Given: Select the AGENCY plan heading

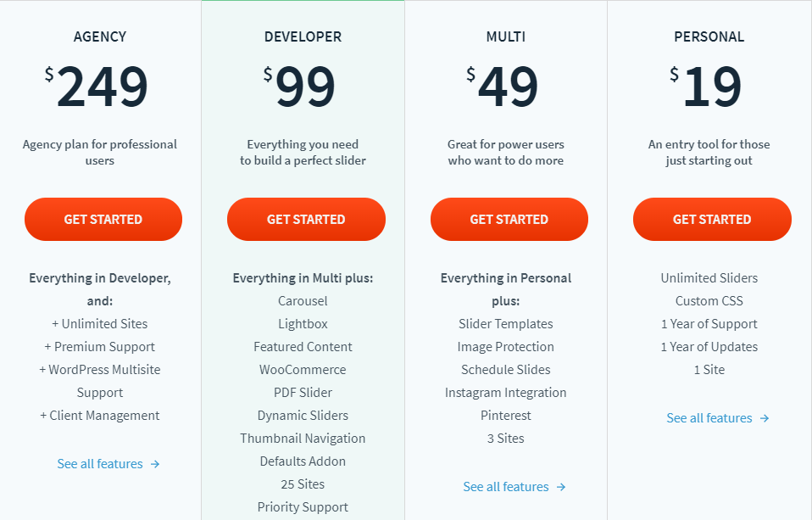Looking at the screenshot, I should (100, 36).
